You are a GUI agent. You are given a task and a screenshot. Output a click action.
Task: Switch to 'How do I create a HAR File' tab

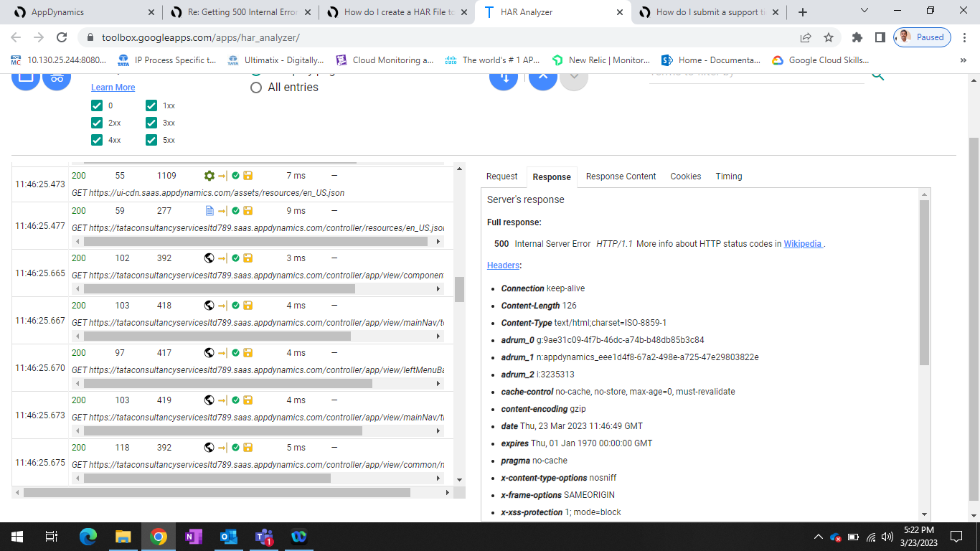tap(396, 12)
